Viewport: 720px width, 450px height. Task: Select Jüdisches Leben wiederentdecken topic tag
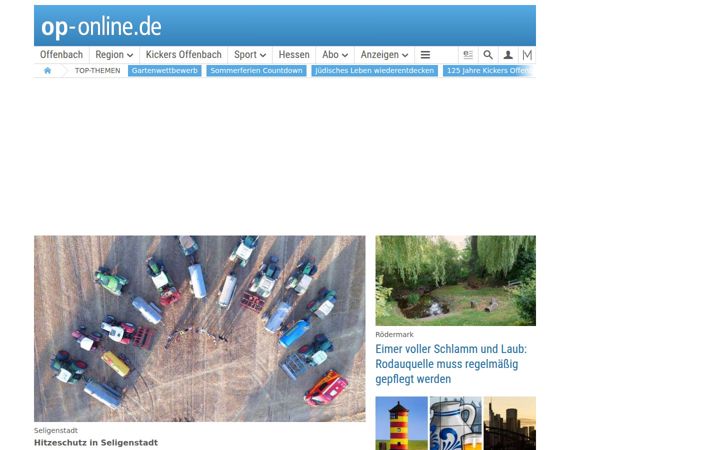click(374, 71)
